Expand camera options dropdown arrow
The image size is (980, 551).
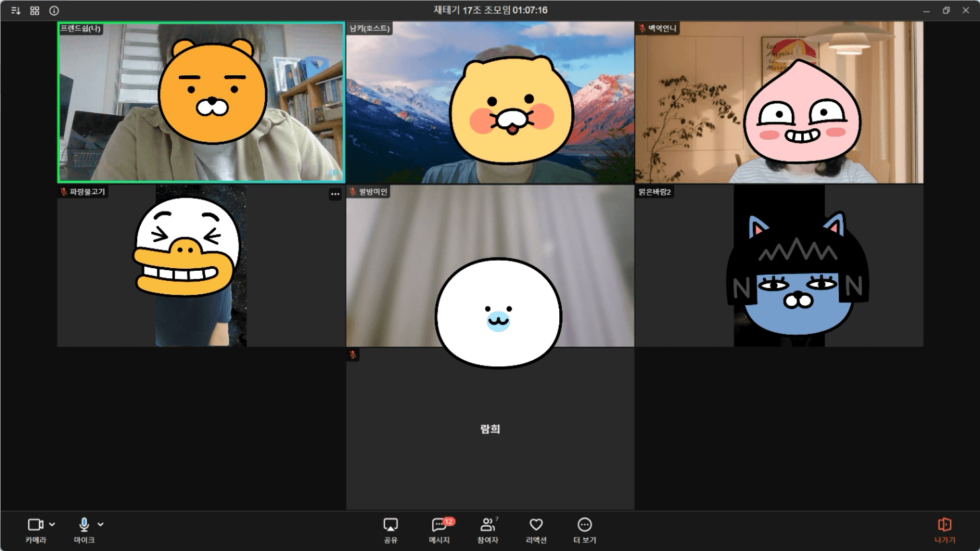tap(52, 524)
